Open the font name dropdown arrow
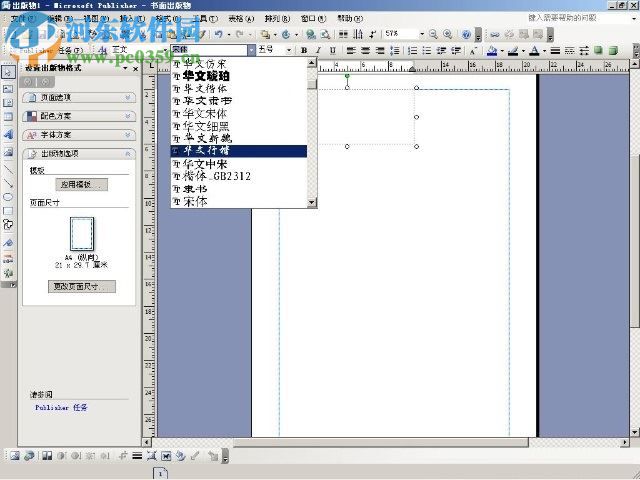640x480 pixels. click(251, 50)
